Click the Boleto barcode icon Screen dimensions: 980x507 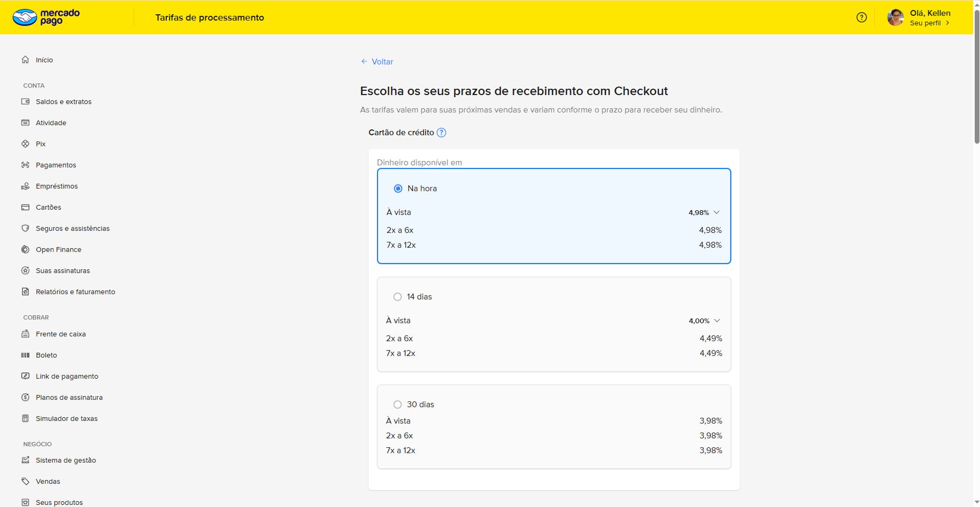[25, 355]
